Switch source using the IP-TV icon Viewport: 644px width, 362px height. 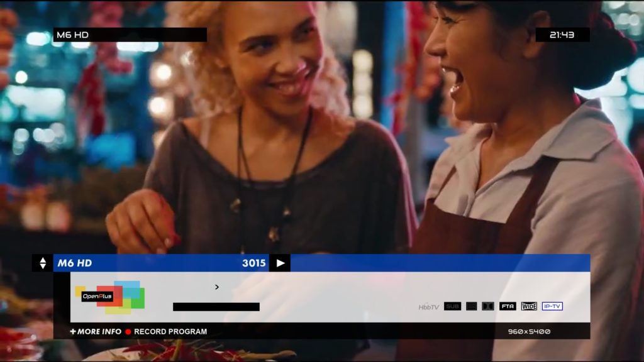click(553, 306)
